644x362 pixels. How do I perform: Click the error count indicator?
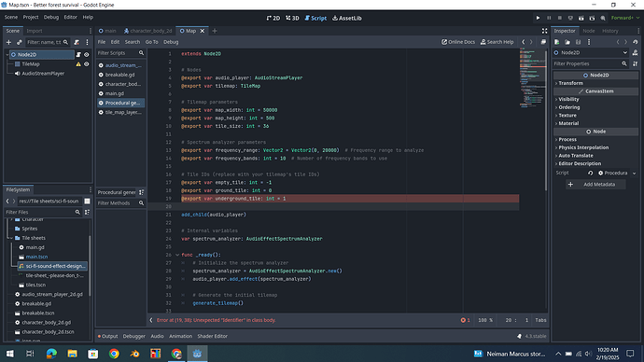click(466, 320)
